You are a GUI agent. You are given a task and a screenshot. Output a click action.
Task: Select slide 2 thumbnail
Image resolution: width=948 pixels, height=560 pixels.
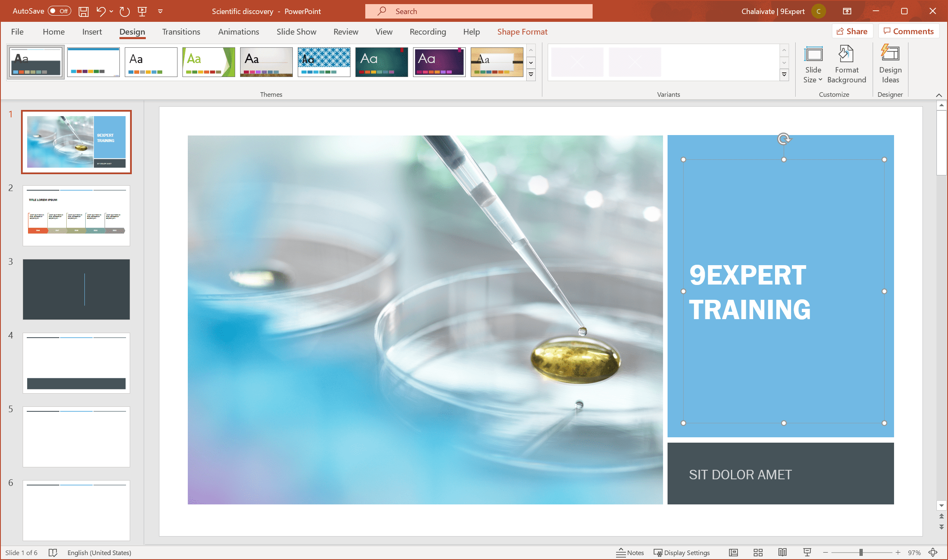point(76,216)
